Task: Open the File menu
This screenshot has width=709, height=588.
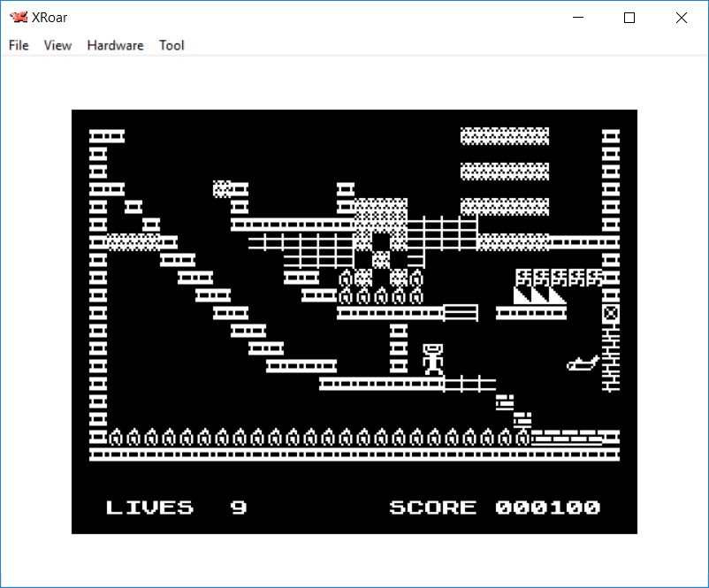Action: pos(19,45)
